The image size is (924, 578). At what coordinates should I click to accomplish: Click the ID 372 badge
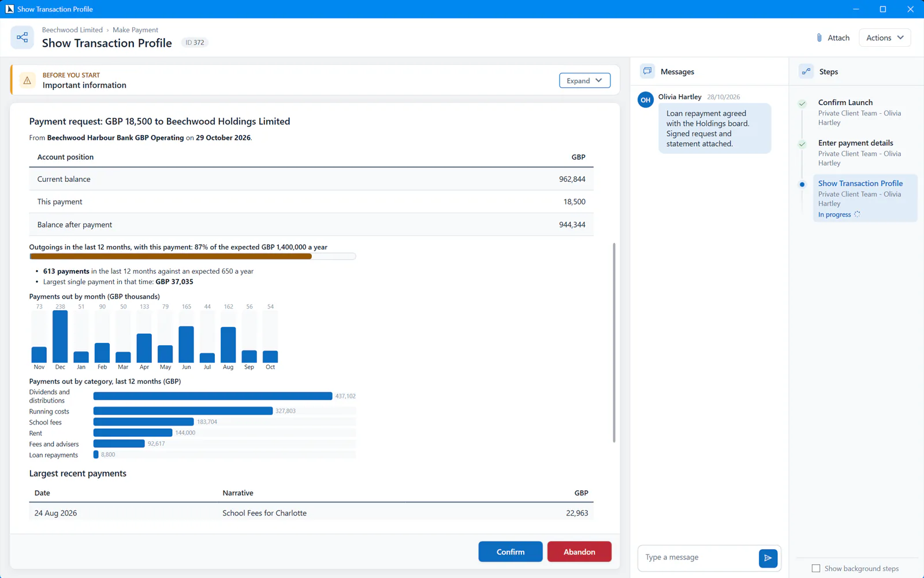click(x=195, y=42)
